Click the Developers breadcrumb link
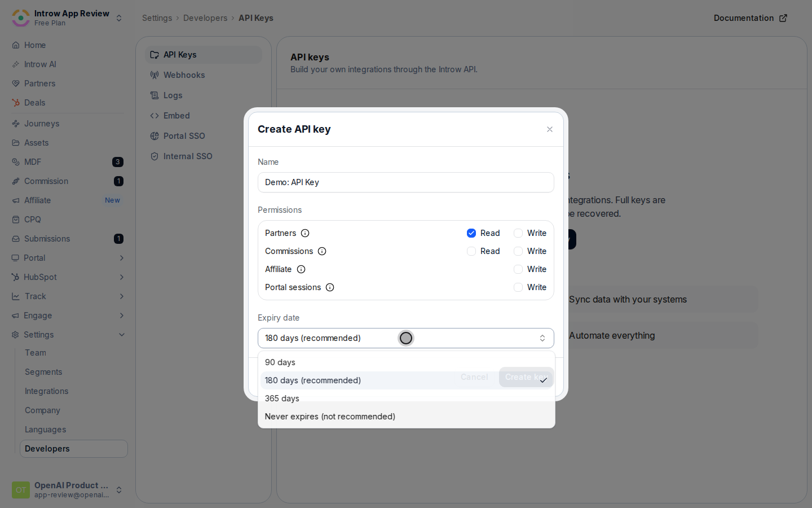Image resolution: width=812 pixels, height=508 pixels. click(205, 18)
